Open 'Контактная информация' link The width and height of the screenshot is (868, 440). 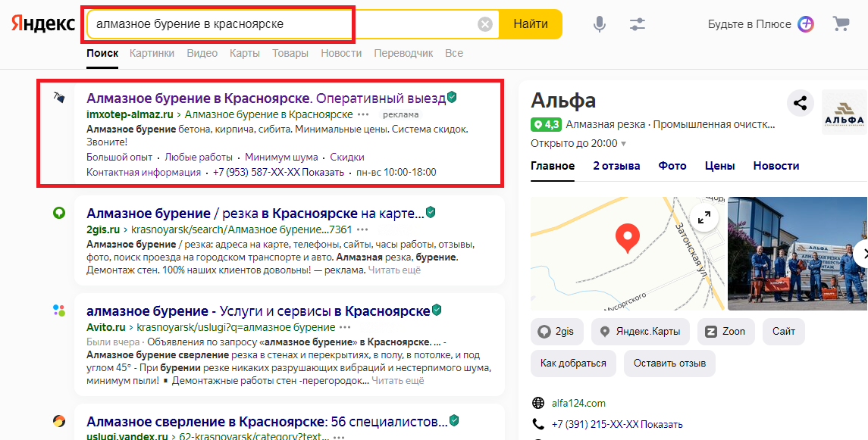tap(143, 173)
